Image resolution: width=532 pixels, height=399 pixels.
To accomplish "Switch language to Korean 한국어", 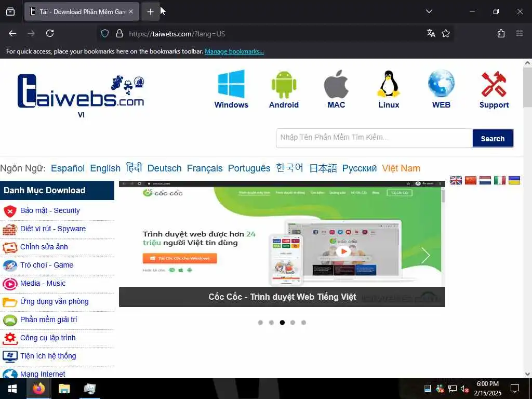I will point(289,168).
